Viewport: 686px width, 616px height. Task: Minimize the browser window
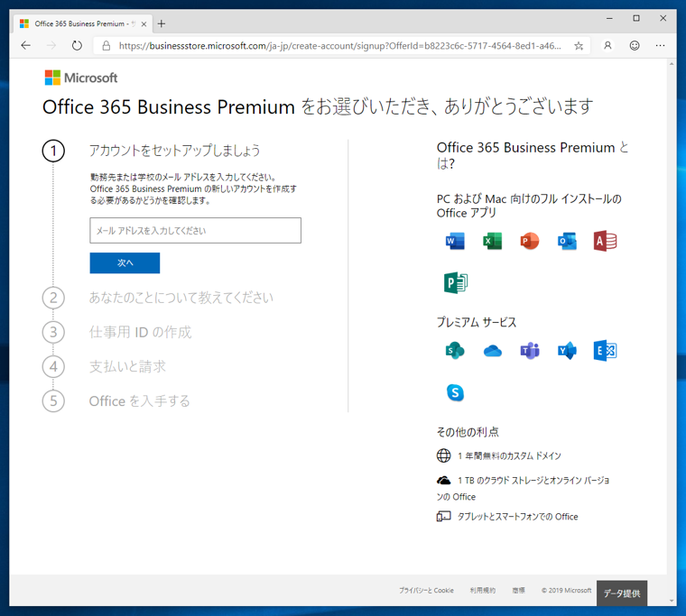pos(609,18)
